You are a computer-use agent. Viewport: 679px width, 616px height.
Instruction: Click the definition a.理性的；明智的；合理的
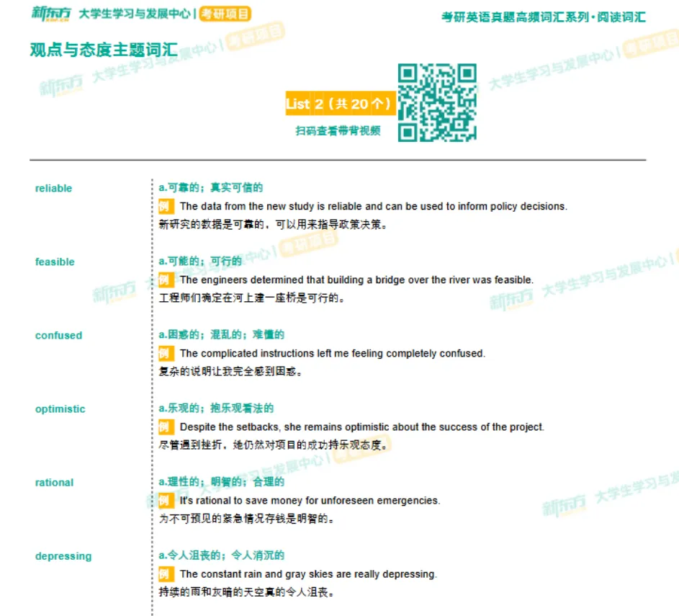(x=221, y=482)
